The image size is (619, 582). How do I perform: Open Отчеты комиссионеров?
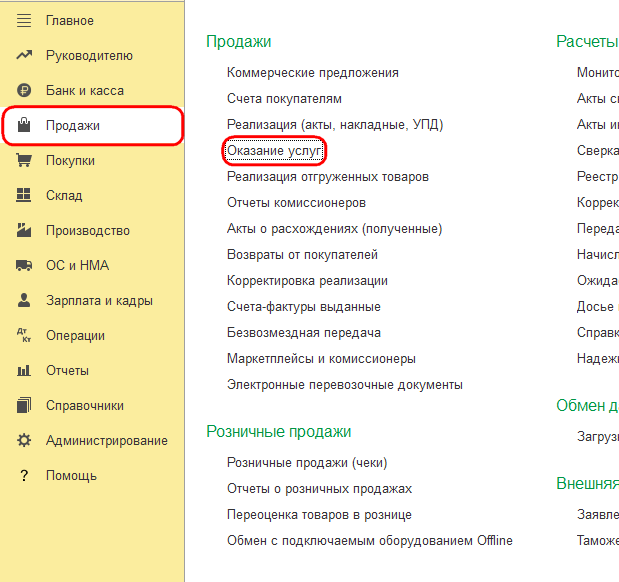[x=296, y=203]
